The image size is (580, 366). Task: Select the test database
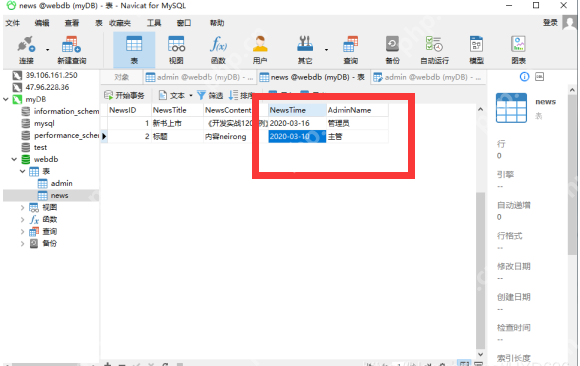tap(40, 147)
